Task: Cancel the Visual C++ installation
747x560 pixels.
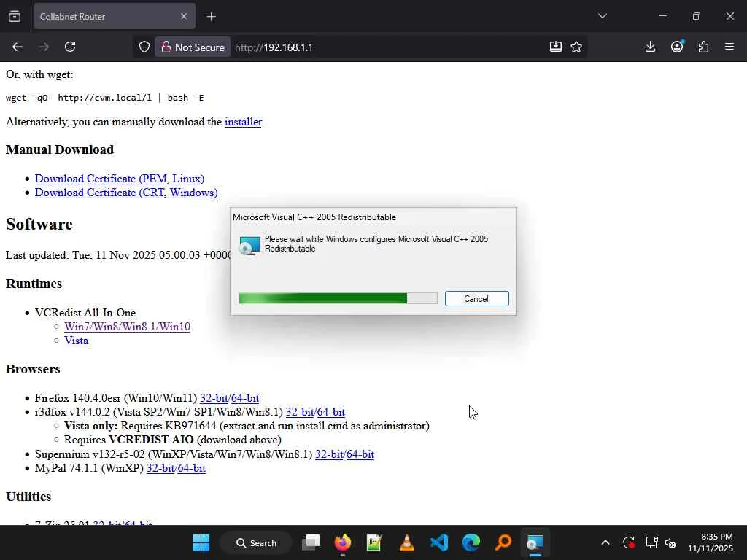Action: (476, 298)
